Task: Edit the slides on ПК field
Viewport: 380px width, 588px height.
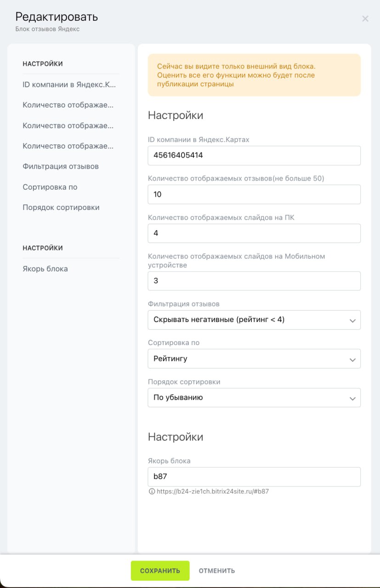Action: [x=254, y=233]
